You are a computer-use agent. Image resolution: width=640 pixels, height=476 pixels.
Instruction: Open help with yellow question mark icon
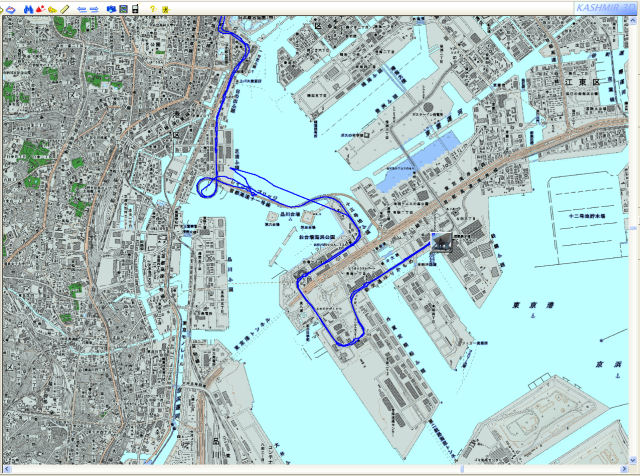pyautogui.click(x=152, y=8)
